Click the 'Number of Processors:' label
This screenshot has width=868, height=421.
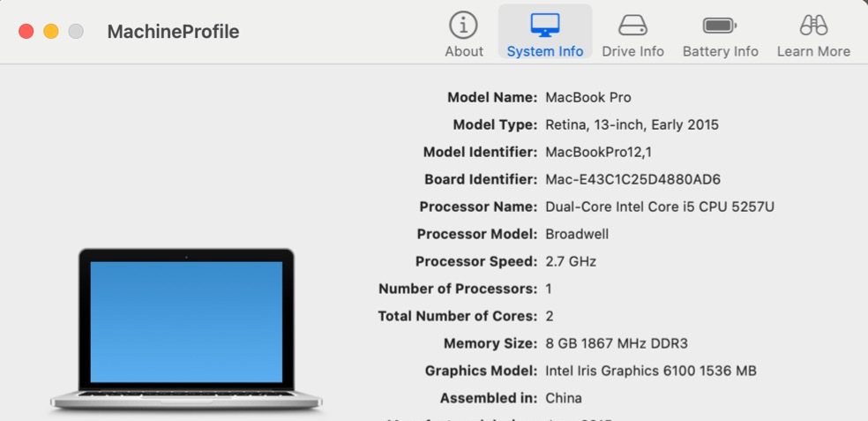458,289
